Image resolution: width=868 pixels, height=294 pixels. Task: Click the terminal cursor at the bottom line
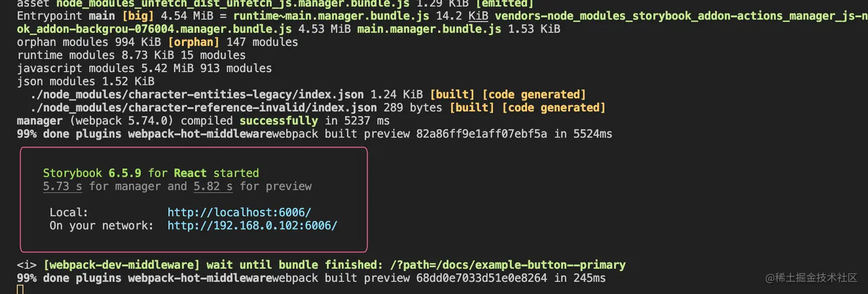pyautogui.click(x=20, y=289)
